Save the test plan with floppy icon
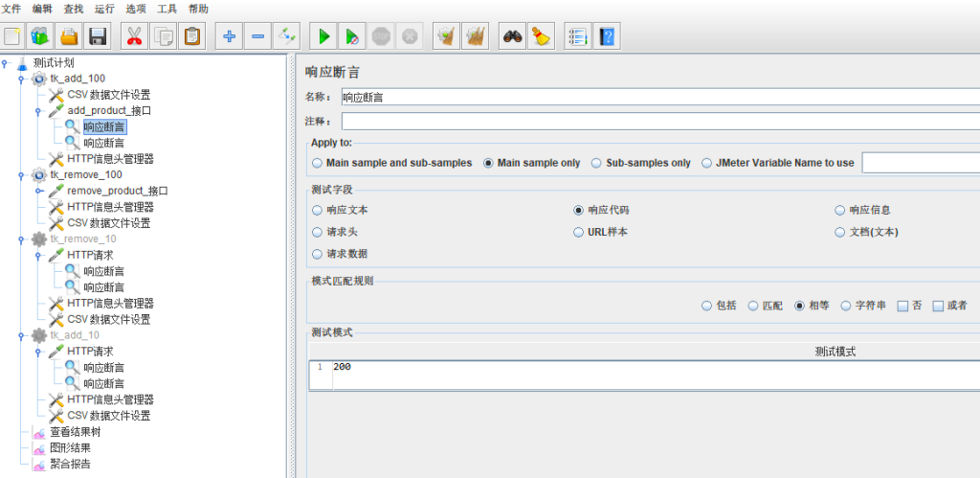 coord(98,36)
